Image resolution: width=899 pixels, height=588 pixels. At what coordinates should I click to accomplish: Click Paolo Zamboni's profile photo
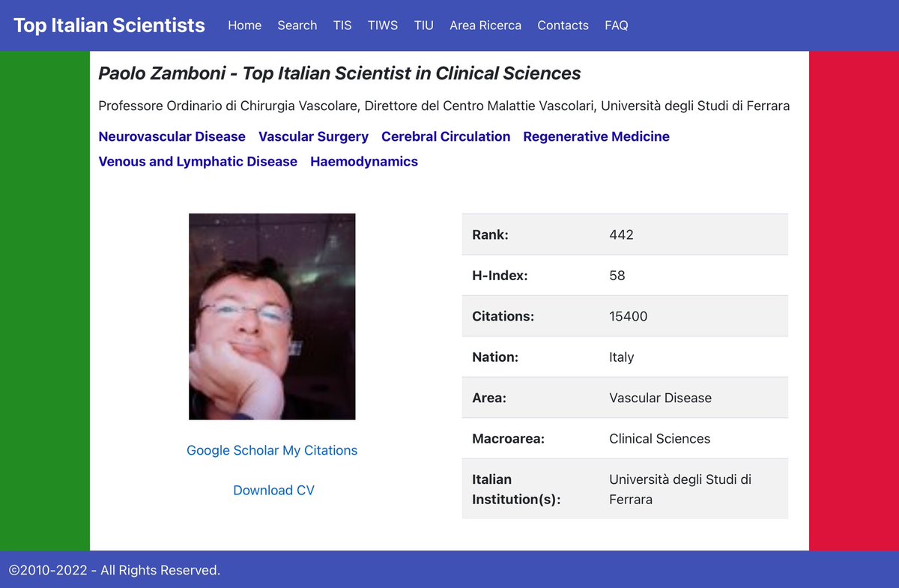coord(272,316)
